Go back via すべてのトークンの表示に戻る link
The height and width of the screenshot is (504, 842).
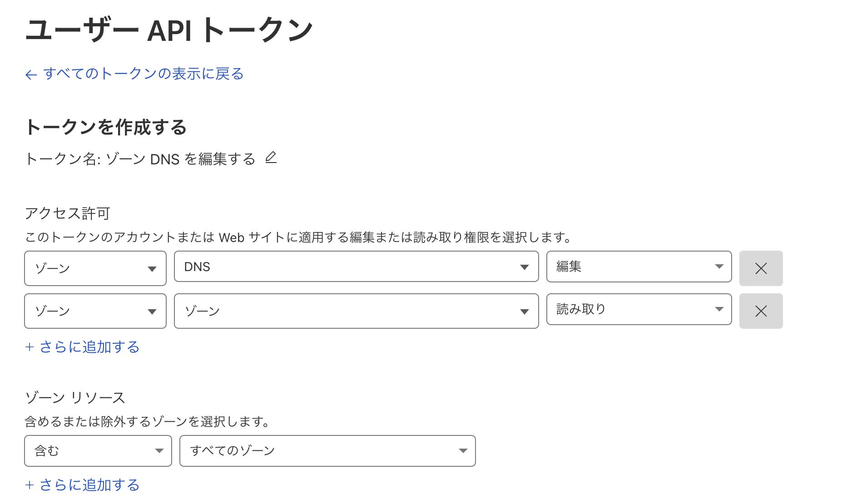coord(143,74)
